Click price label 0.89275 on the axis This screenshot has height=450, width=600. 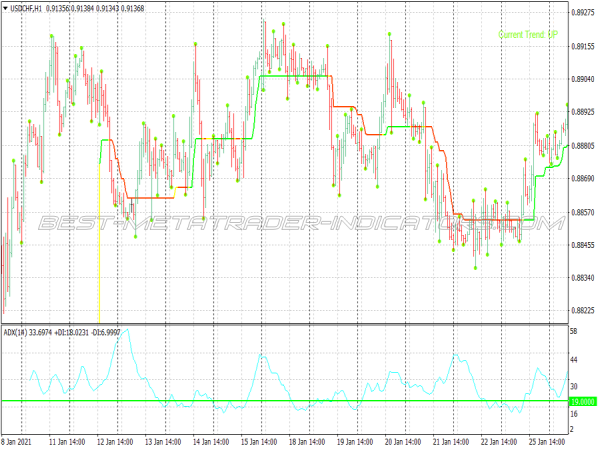click(583, 13)
